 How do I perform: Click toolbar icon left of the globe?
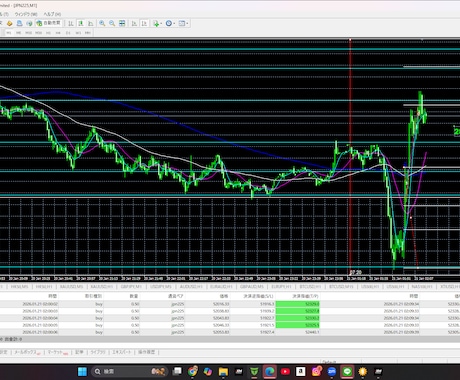(x=19, y=23)
